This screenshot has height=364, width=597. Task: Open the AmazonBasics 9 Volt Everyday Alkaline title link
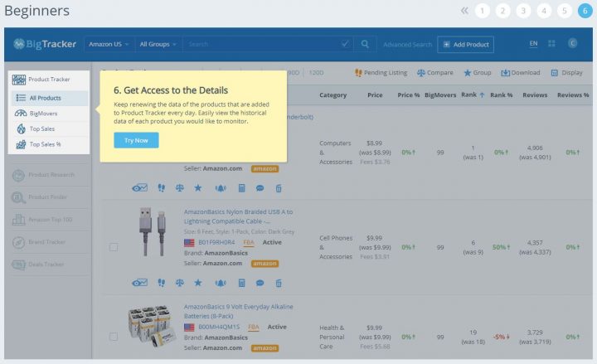tap(239, 312)
